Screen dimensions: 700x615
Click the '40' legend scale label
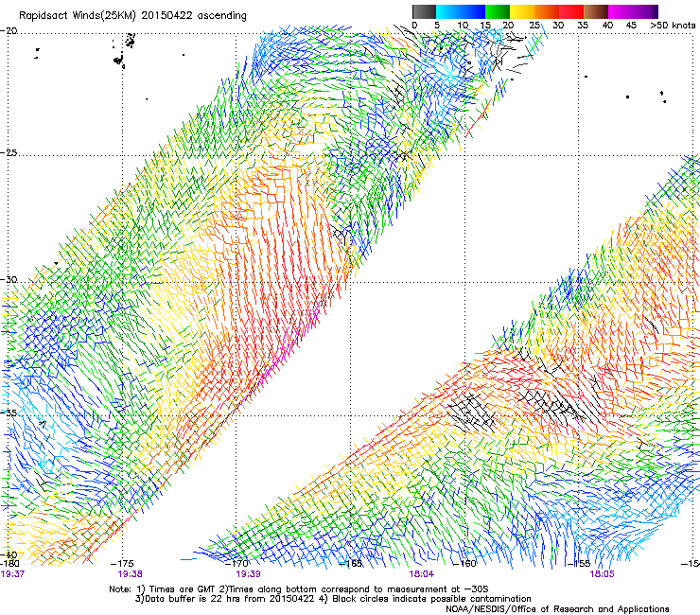(x=607, y=26)
